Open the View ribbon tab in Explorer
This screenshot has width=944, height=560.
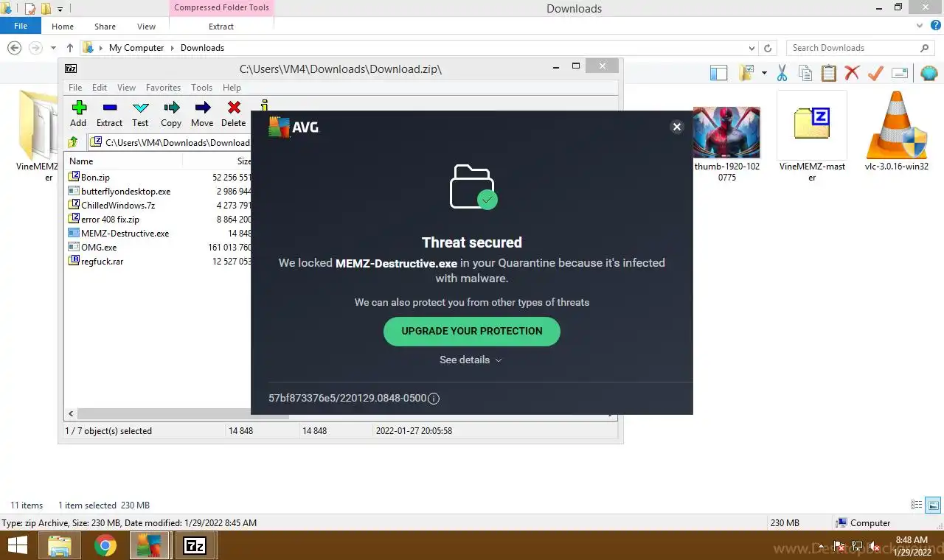(146, 27)
